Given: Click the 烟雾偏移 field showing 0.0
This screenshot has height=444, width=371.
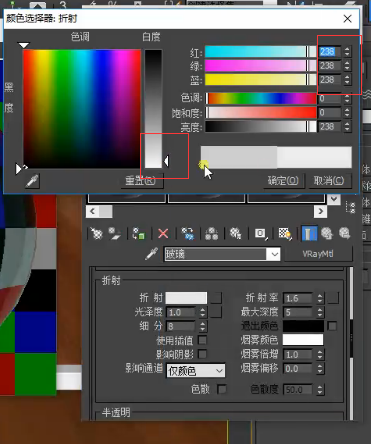Looking at the screenshot, I should point(298,368).
